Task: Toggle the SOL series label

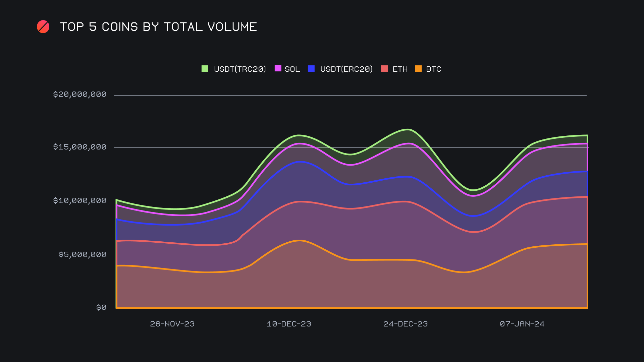Action: click(292, 69)
